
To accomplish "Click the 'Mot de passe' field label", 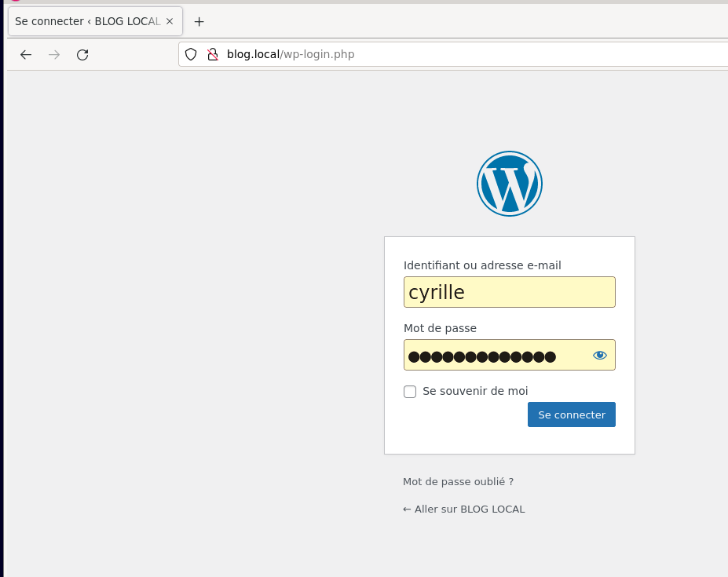I will click(x=440, y=329).
